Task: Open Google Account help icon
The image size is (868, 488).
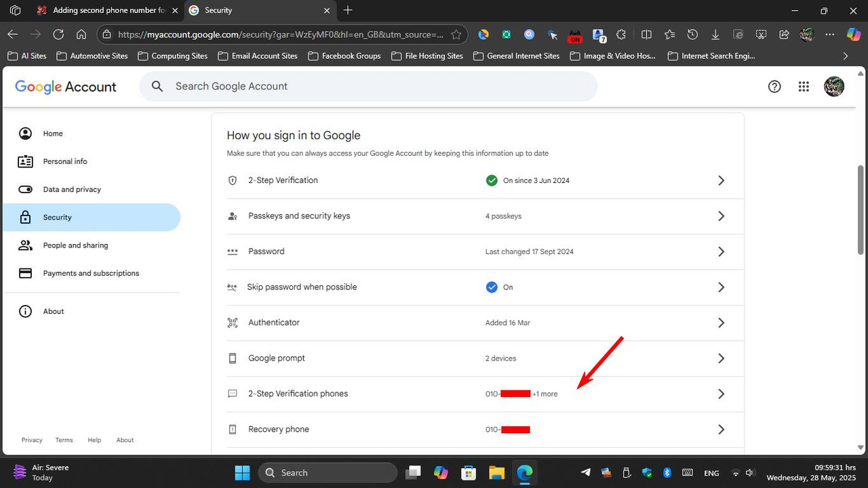Action: (774, 86)
